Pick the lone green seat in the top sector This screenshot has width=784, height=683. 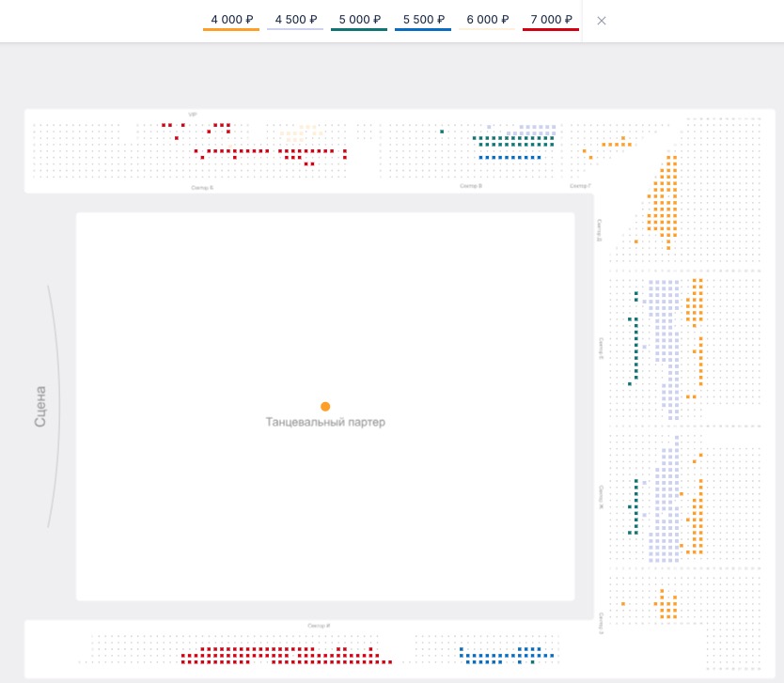[x=442, y=132]
